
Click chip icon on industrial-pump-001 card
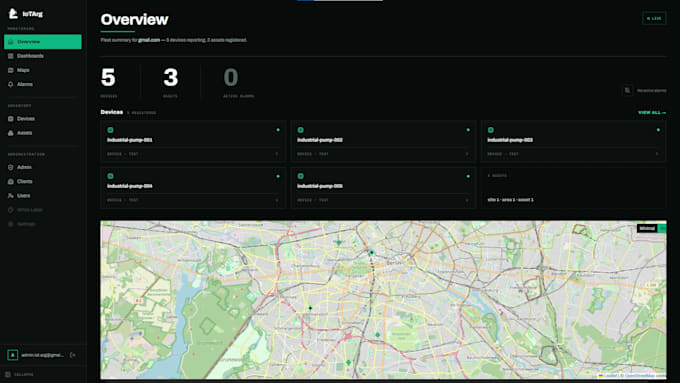tap(111, 130)
